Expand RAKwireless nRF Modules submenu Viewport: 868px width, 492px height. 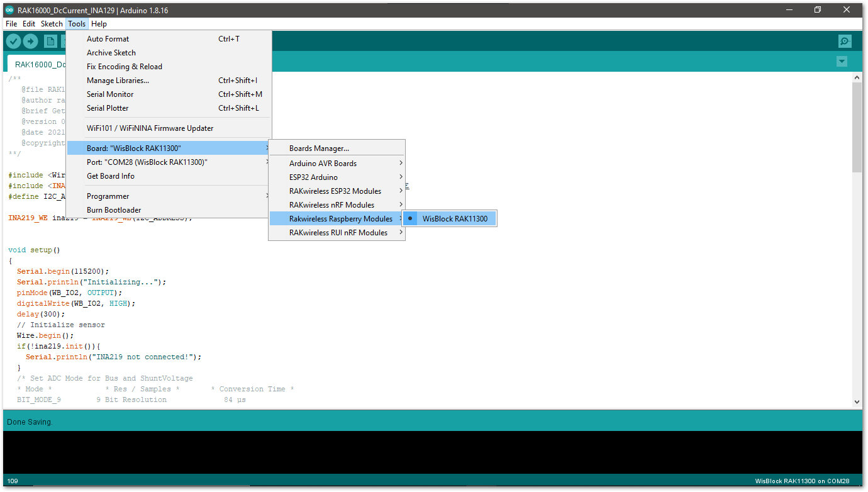coord(337,205)
